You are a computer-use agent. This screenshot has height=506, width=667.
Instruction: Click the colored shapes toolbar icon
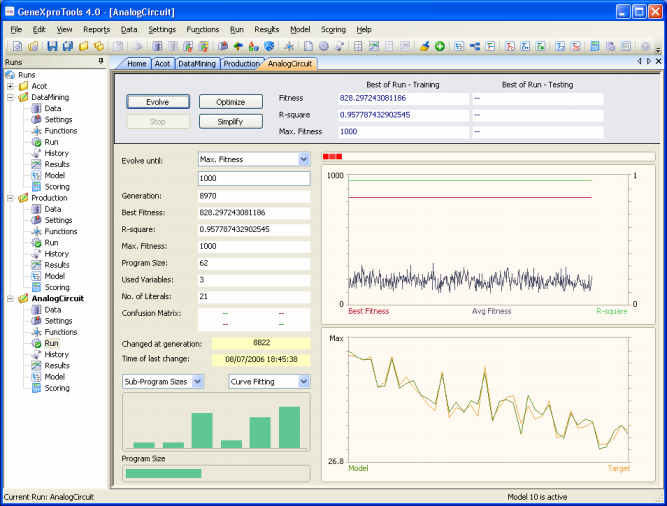(254, 46)
